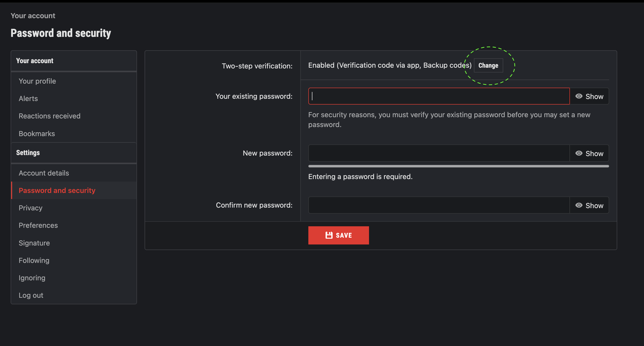Open Privacy settings

[74, 208]
